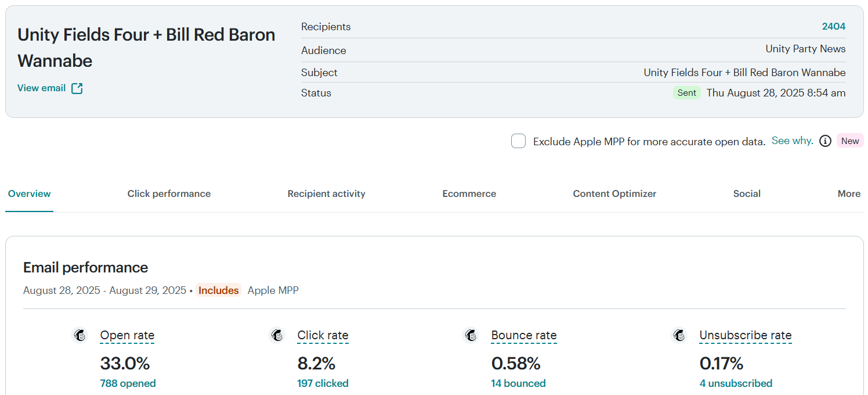
Task: Click the 8.2% click rate value
Action: click(316, 364)
